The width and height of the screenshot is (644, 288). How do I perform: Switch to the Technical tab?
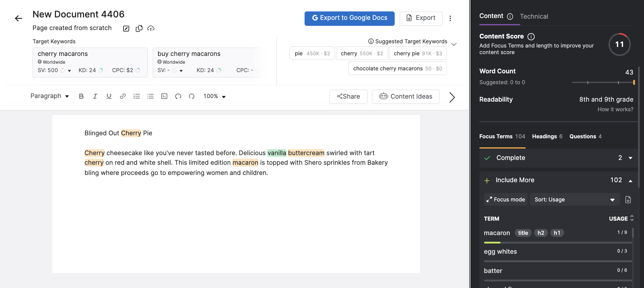(534, 16)
